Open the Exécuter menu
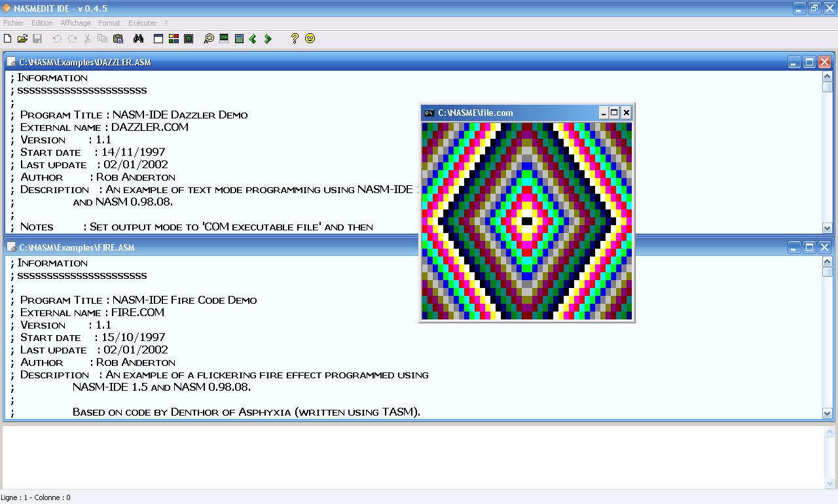This screenshot has width=838, height=504. [x=142, y=22]
